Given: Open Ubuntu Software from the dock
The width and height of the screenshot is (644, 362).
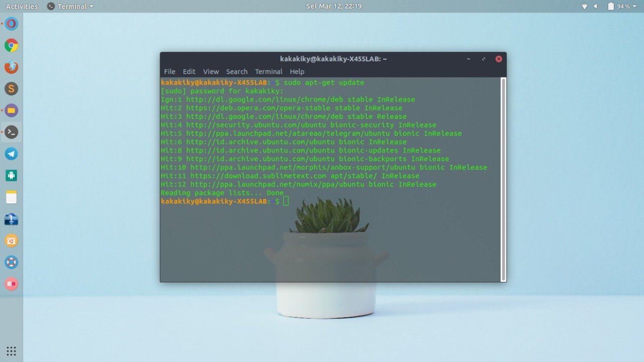Looking at the screenshot, I should tap(12, 241).
